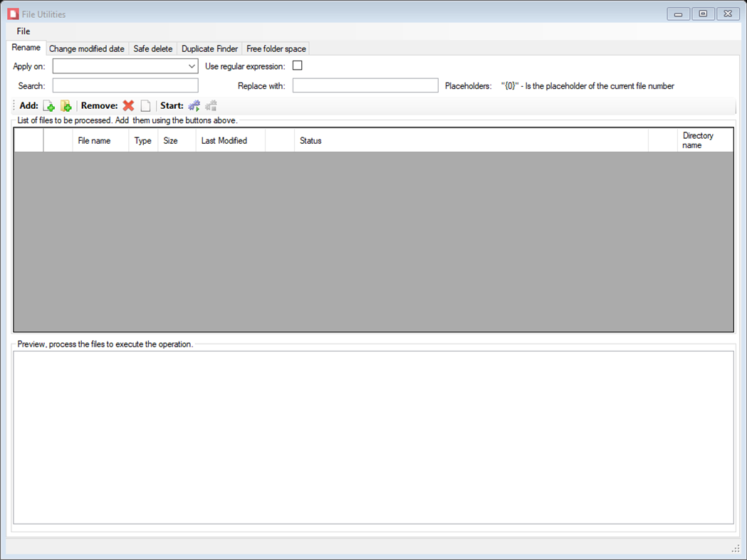Open the Free folder space tab
This screenshot has width=747, height=560.
(276, 48)
